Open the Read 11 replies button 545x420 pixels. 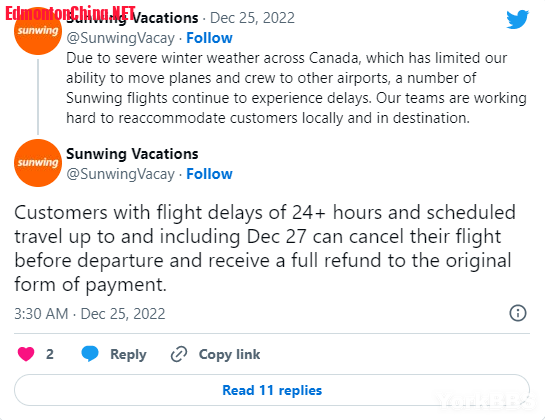[x=272, y=390]
